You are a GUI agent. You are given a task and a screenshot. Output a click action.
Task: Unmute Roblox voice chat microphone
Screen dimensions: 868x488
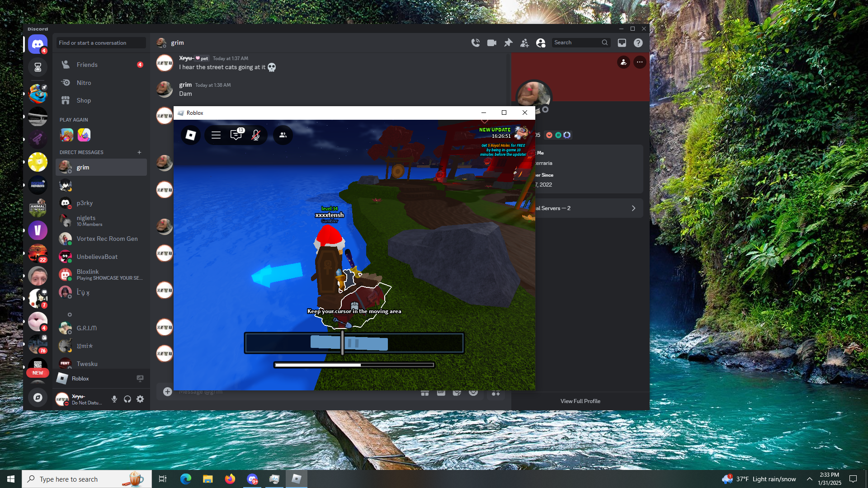(x=256, y=135)
